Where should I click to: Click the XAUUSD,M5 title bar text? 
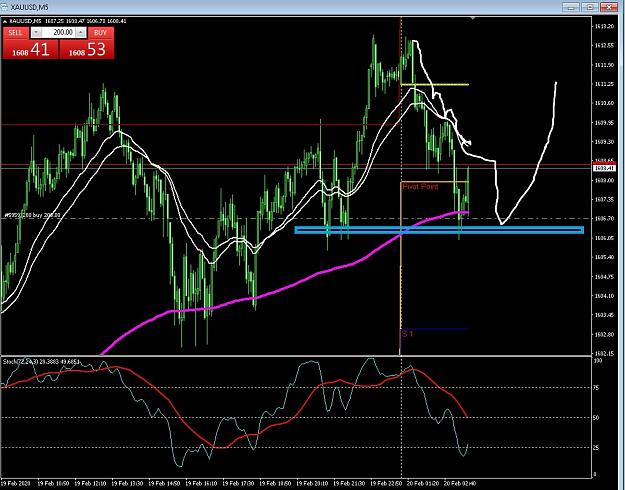[29, 7]
